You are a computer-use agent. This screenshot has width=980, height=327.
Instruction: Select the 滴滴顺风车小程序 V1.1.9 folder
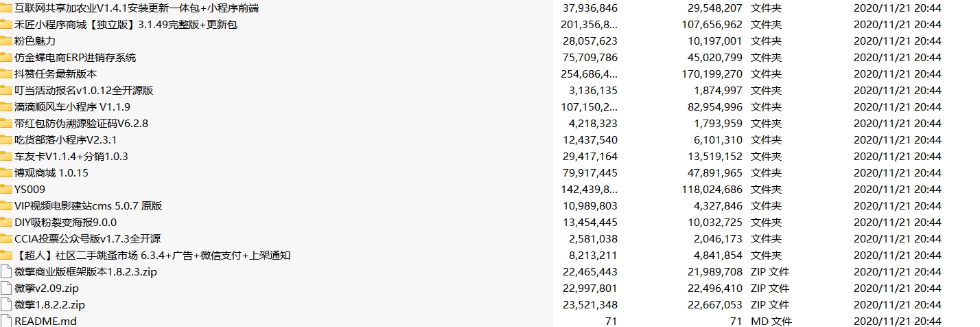[72, 107]
